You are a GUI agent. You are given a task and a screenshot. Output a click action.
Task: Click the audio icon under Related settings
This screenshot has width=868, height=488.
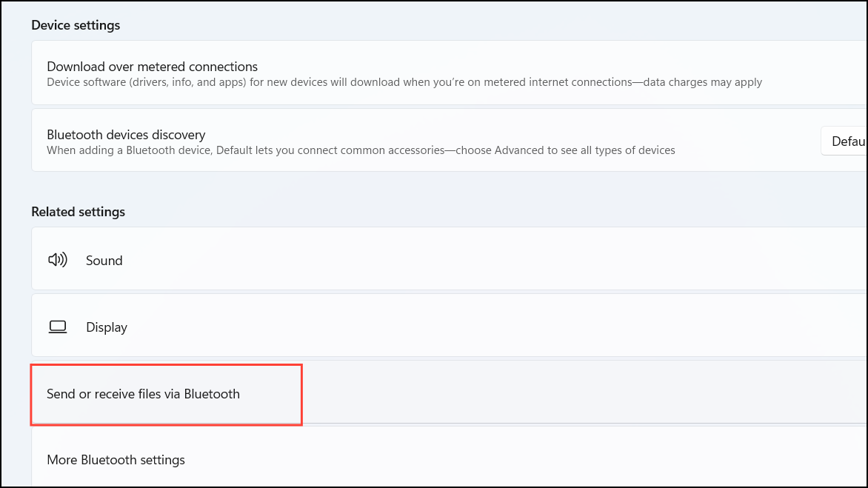[x=58, y=260]
